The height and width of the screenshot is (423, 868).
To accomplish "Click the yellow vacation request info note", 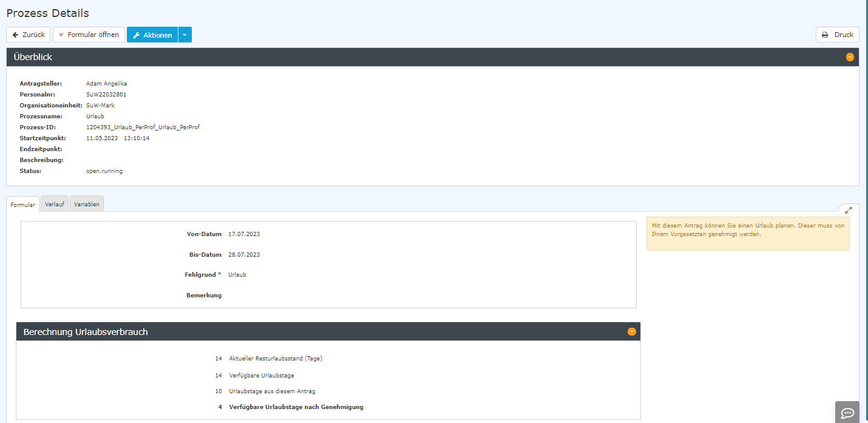I will pos(747,234).
